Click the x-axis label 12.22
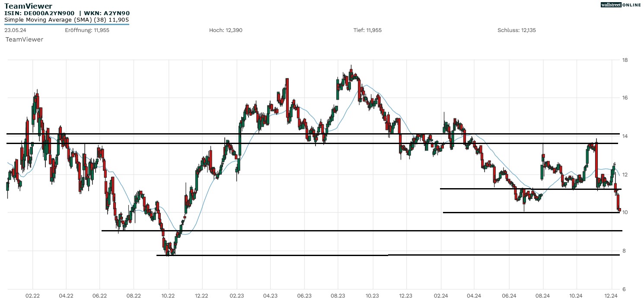This screenshot has height=298, width=644. (202, 296)
